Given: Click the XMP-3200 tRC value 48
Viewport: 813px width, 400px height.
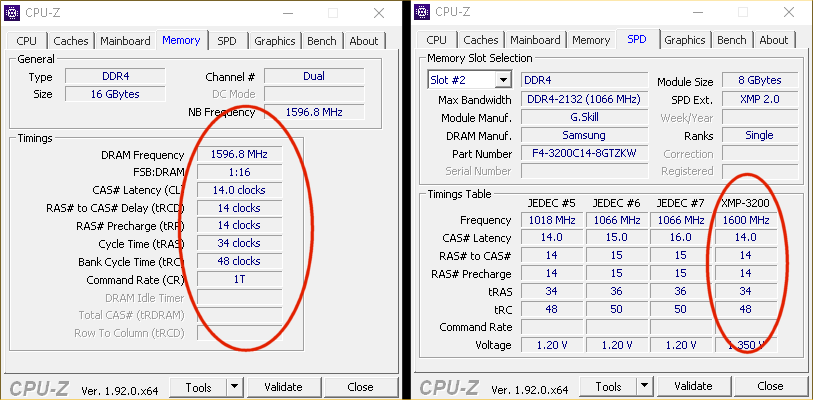Looking at the screenshot, I should (746, 309).
